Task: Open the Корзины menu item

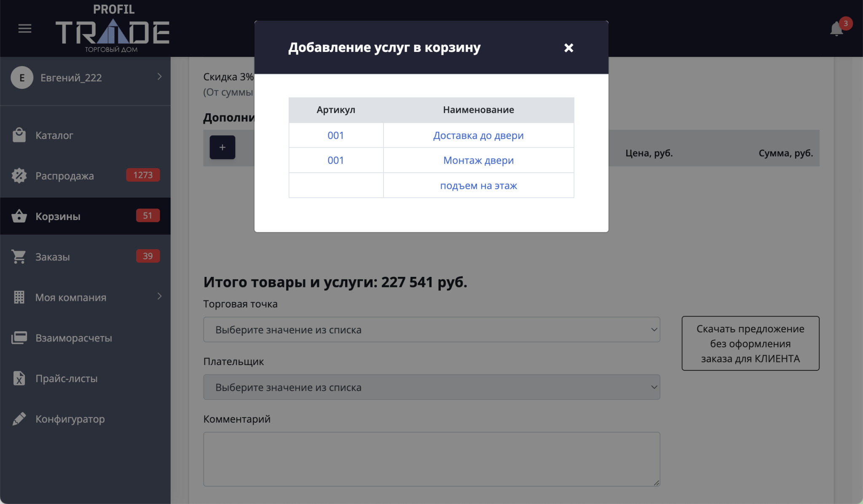Action: coord(58,216)
